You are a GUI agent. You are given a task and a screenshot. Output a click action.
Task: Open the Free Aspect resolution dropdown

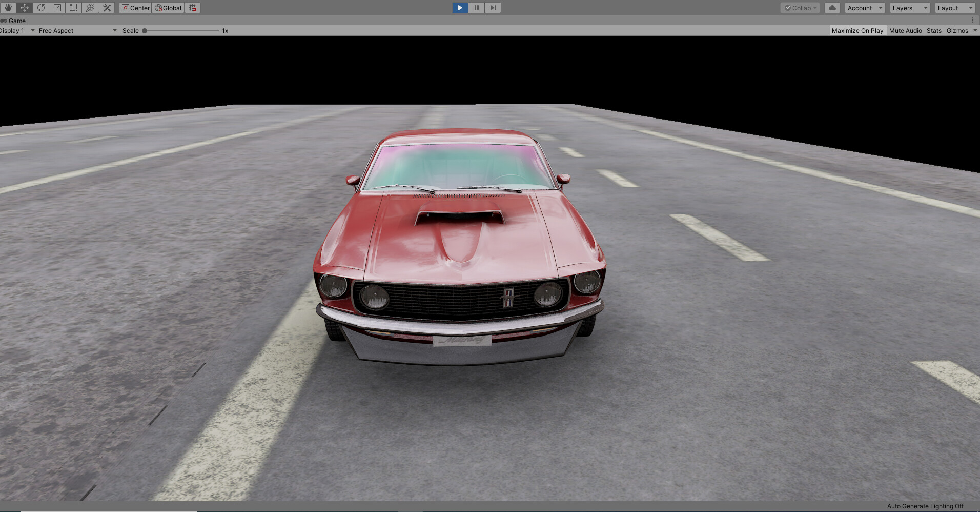coord(77,30)
